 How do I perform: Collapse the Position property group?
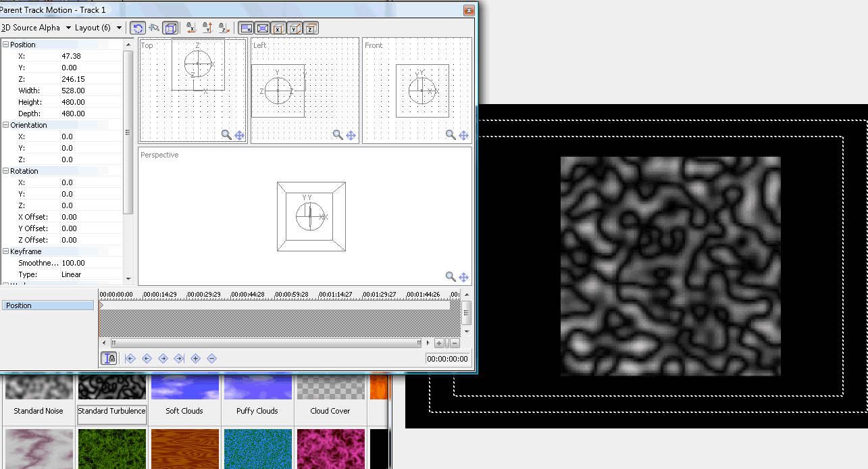pyautogui.click(x=6, y=45)
